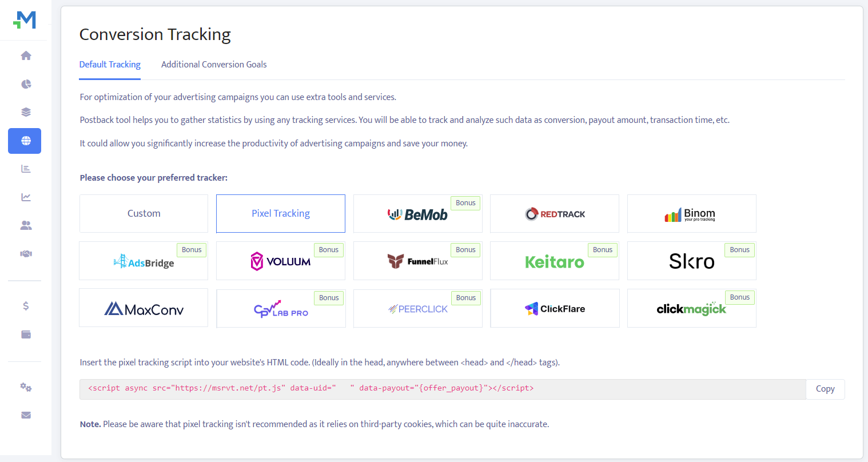The height and width of the screenshot is (462, 868).
Task: Select the Voluum tracker tile
Action: 280,261
